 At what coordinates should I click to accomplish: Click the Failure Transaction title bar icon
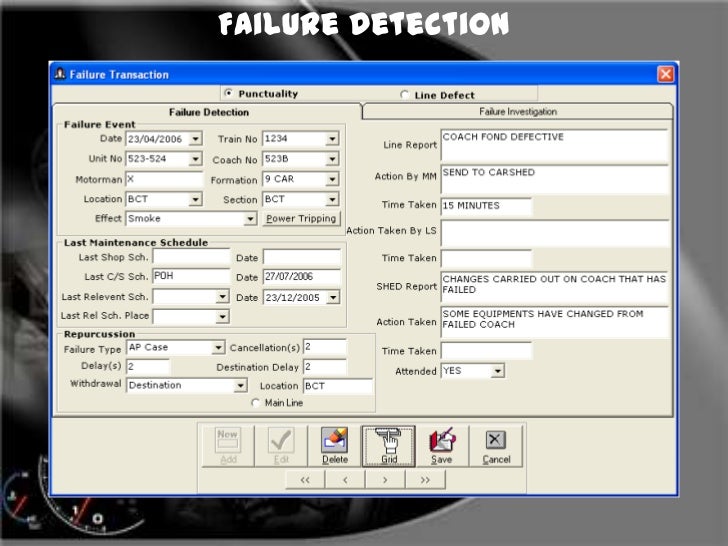coord(60,74)
